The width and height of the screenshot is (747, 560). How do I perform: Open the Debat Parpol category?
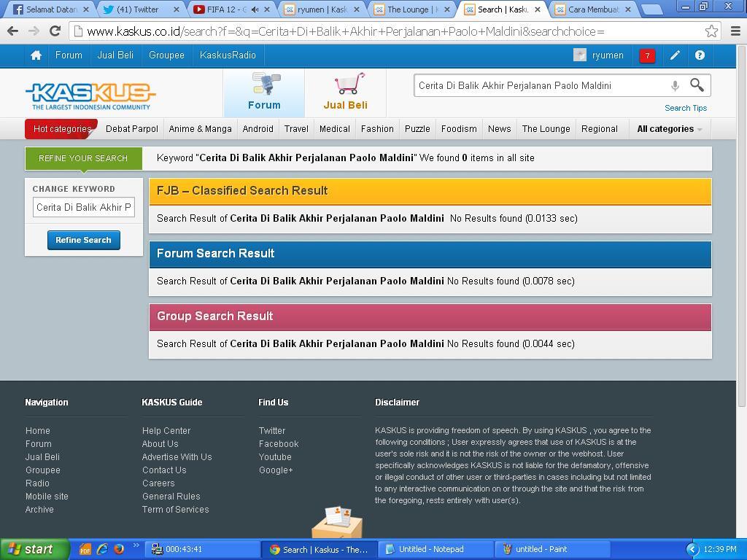[132, 129]
